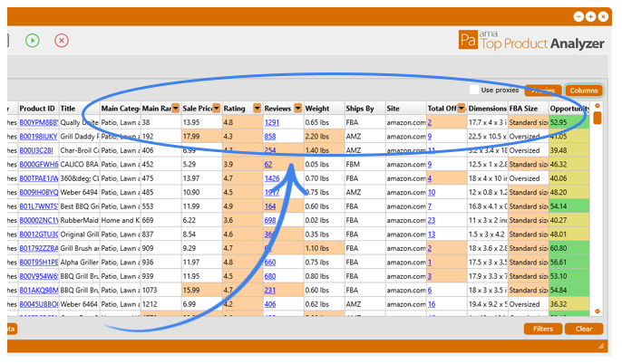Open total offers link 16
The image size is (622, 364).
[432, 304]
